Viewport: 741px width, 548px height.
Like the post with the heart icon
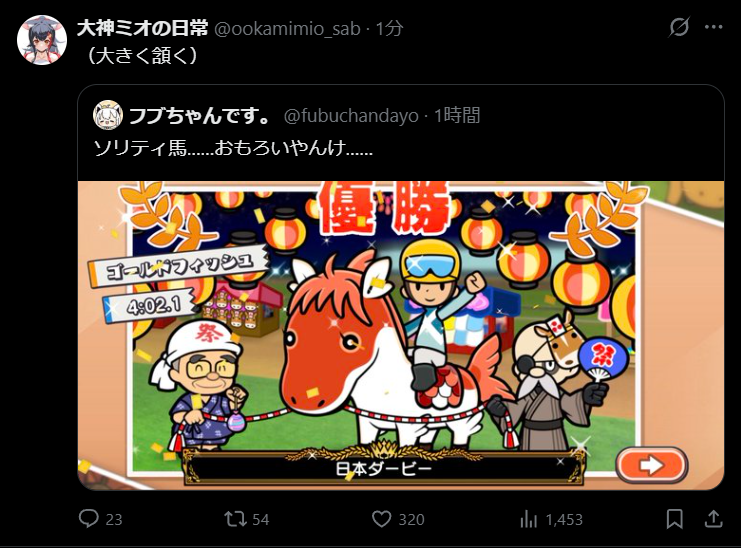381,519
